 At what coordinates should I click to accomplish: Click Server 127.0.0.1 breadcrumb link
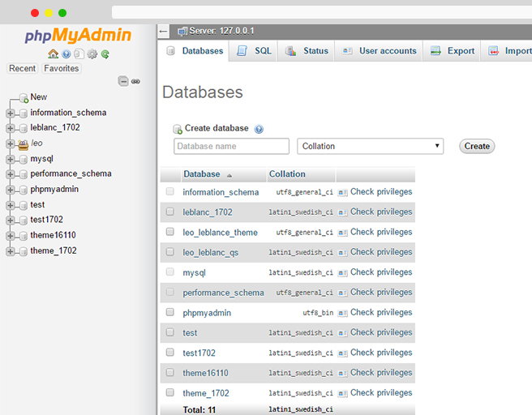(221, 31)
